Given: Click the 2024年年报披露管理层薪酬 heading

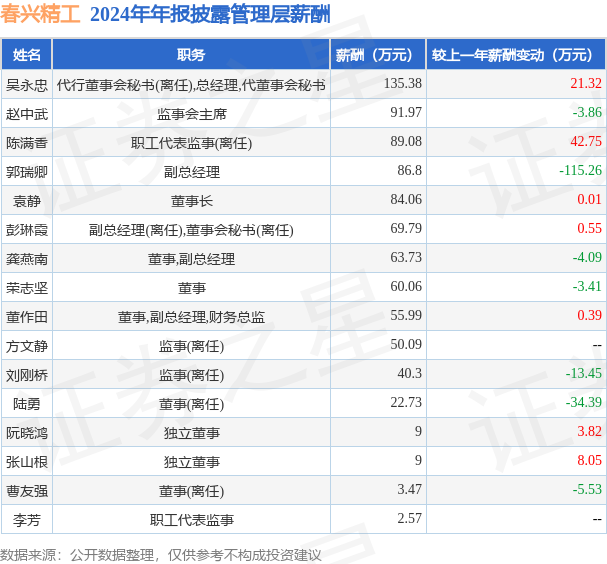Looking at the screenshot, I should [x=210, y=15].
